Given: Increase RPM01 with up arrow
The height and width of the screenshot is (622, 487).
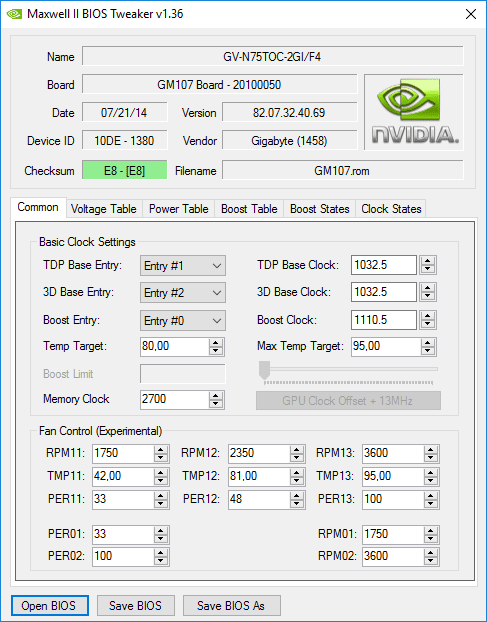Looking at the screenshot, I should click(430, 531).
